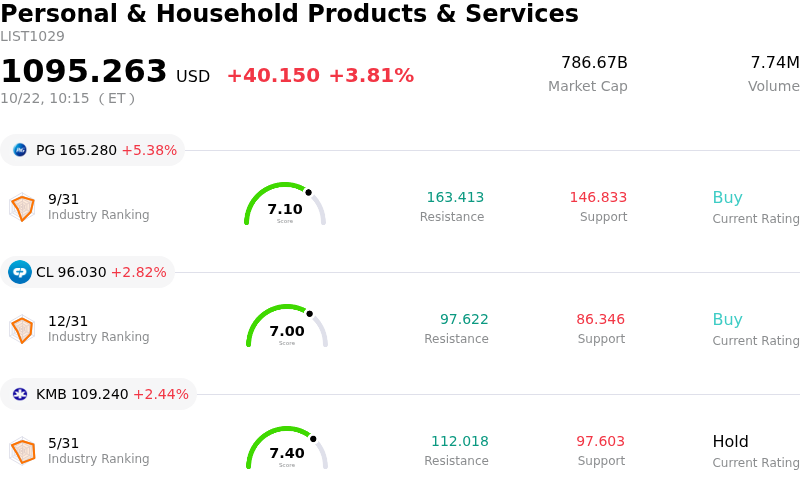Open CL radar chart icon by 12/31
Screen dimensions: 800x488
(x=22, y=329)
